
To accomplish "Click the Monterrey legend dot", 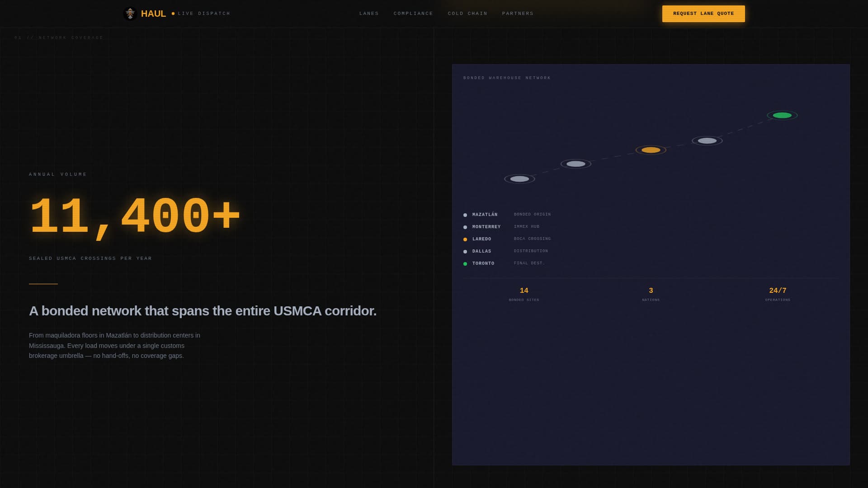I will pos(465,227).
